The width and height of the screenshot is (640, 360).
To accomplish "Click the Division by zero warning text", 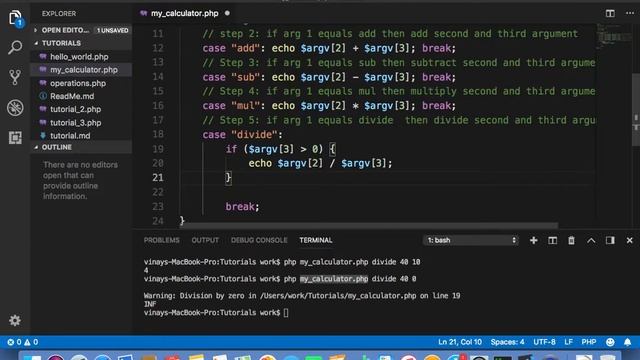I will (x=302, y=296).
